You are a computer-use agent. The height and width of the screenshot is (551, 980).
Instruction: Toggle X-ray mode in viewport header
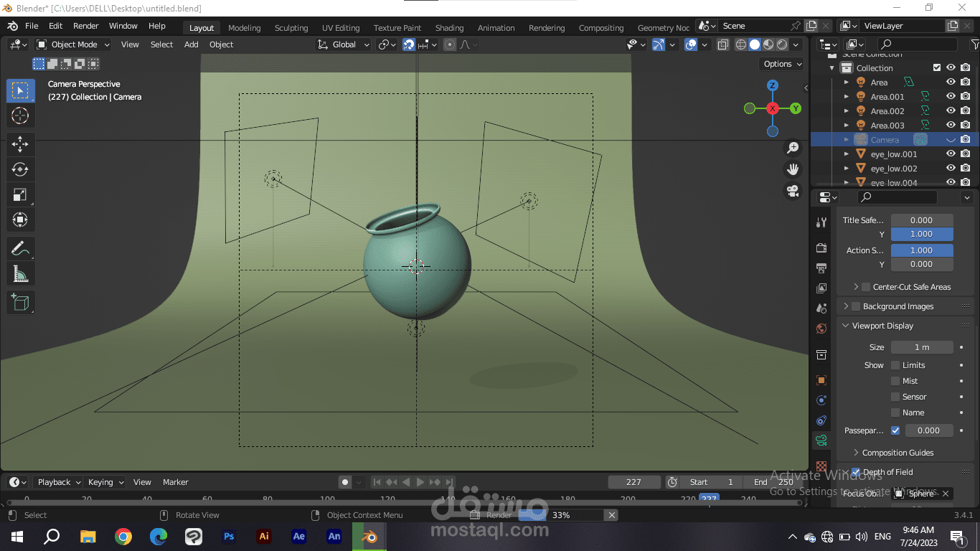click(723, 44)
